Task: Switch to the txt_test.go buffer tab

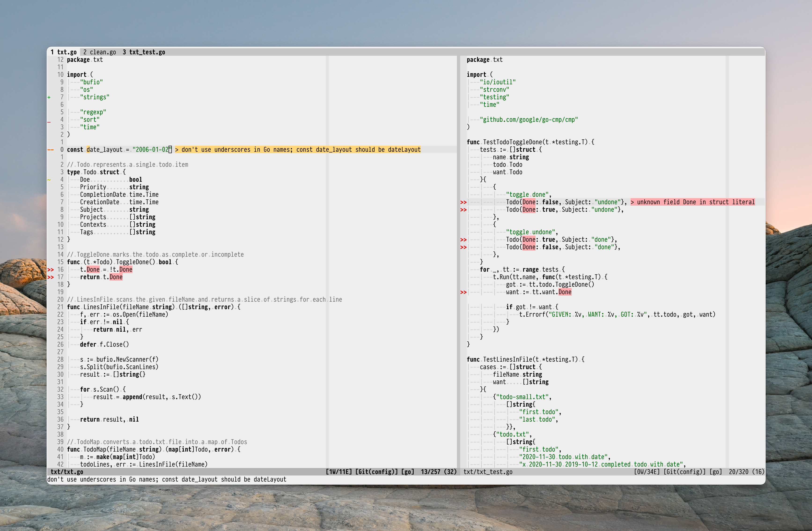Action: [x=144, y=52]
